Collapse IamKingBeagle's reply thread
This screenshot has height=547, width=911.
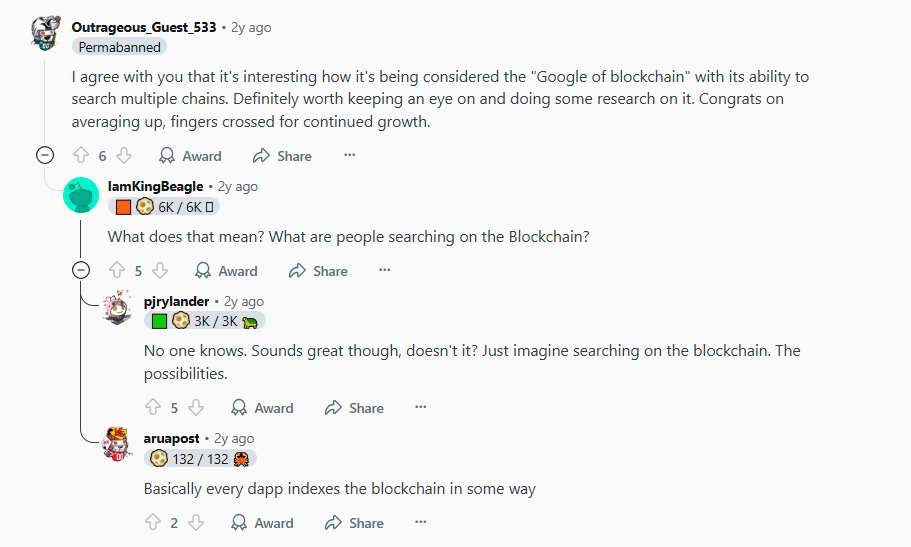(x=81, y=270)
